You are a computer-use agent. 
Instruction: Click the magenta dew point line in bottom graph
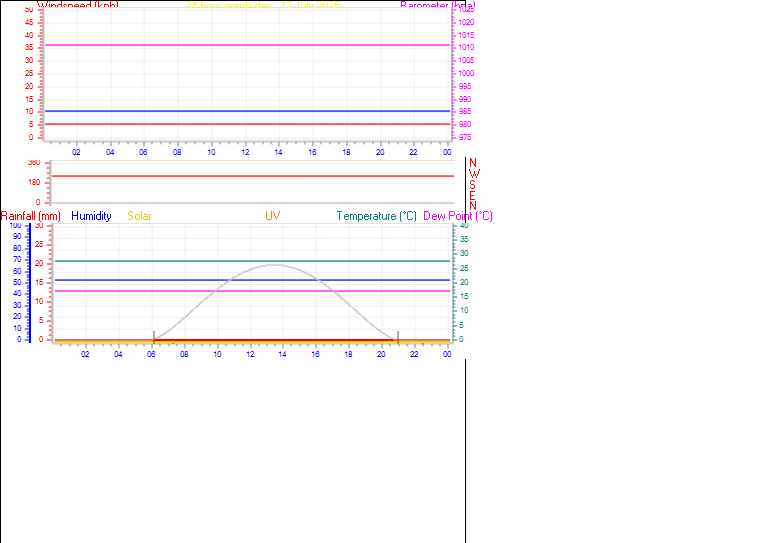coord(252,291)
